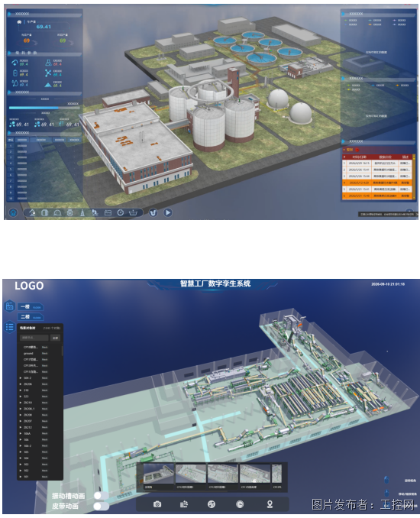Select the second viewpoint thumbnail in the strip
The width and height of the screenshot is (420, 518).
pyautogui.click(x=190, y=476)
